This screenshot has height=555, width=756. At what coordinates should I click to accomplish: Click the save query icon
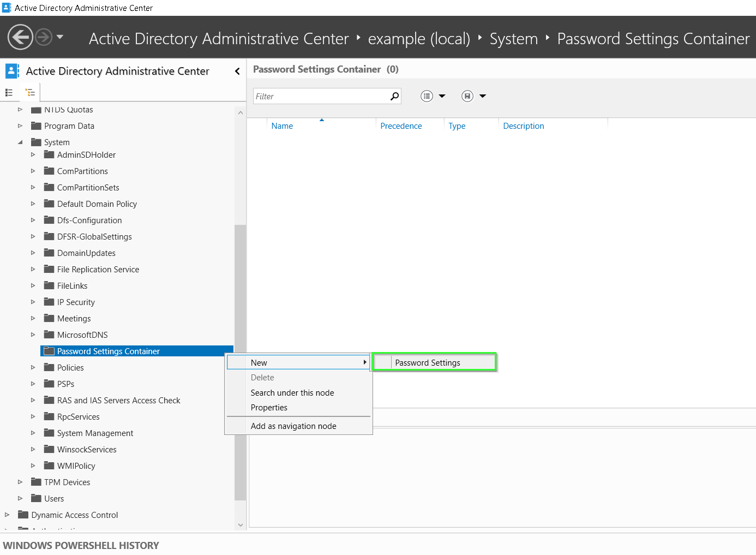(467, 96)
